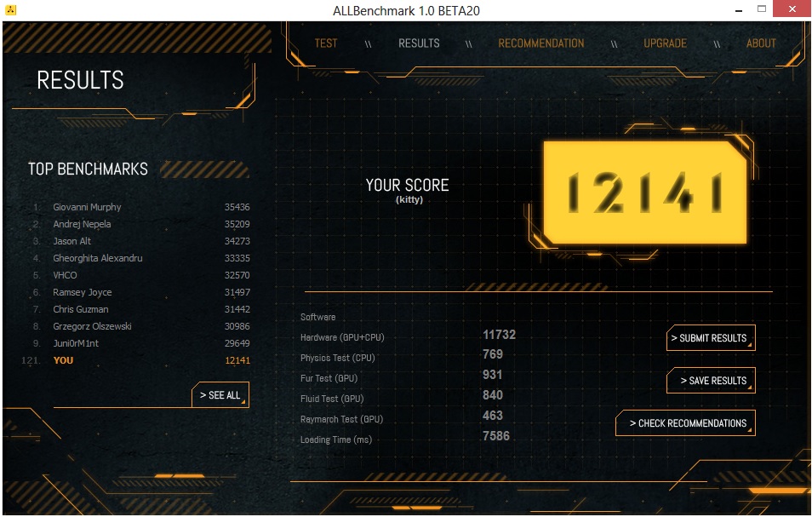Click the ALLBenchmark app icon in title bar
Screen dimensions: 812x517
(10, 10)
